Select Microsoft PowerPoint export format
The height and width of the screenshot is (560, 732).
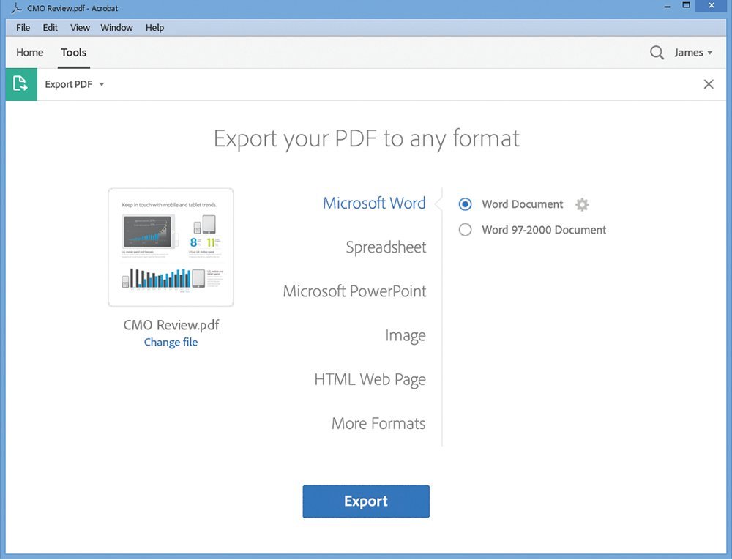pos(354,291)
